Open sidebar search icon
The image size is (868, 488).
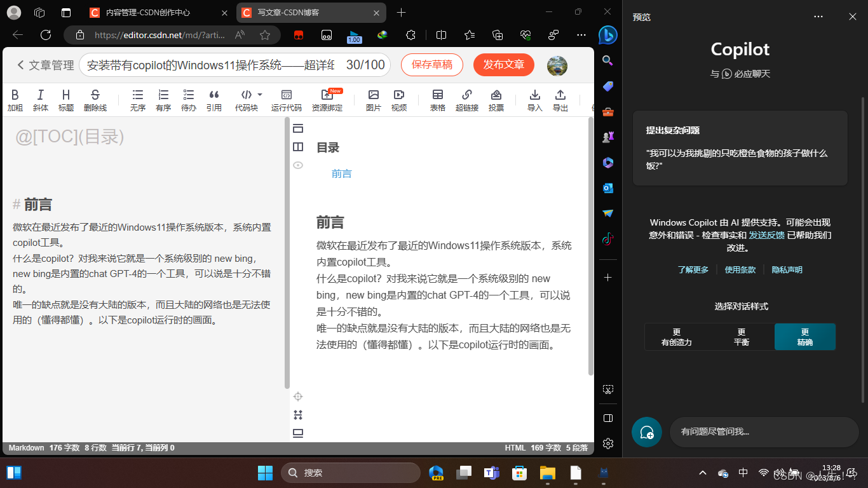(607, 61)
